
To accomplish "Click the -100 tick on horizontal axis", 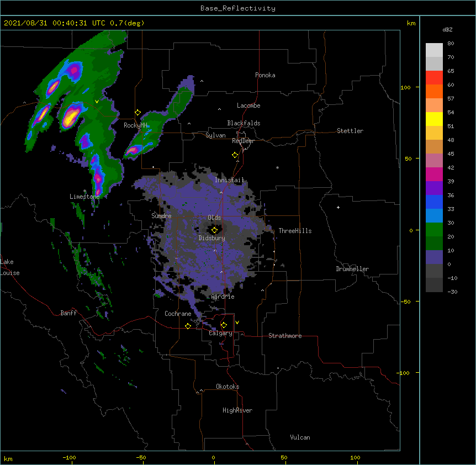I will tap(69, 457).
